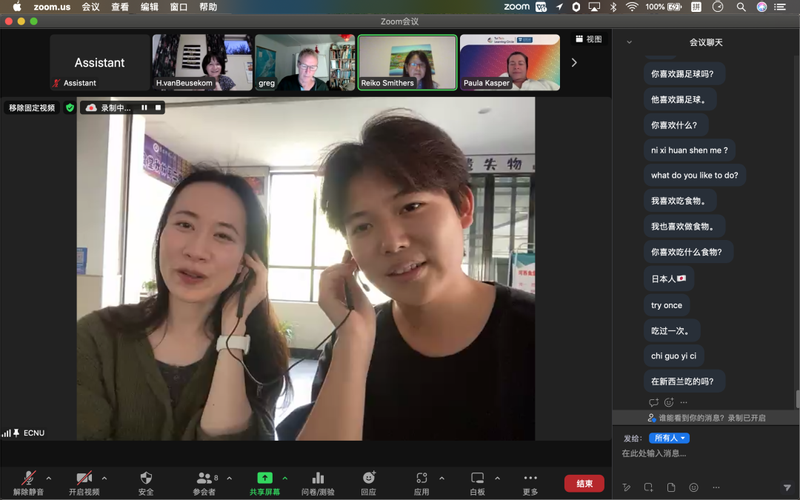Open the 回应 reactions picker

pos(368,479)
